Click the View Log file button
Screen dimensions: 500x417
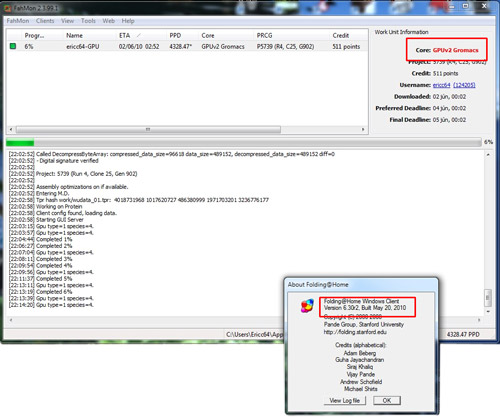click(345, 400)
